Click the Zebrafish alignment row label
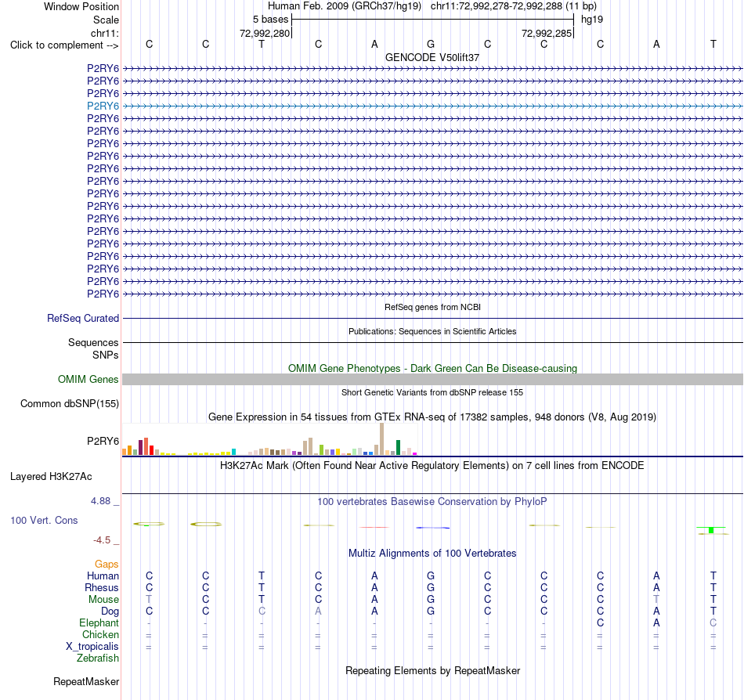Viewport: 744px width, 700px height. [x=98, y=659]
